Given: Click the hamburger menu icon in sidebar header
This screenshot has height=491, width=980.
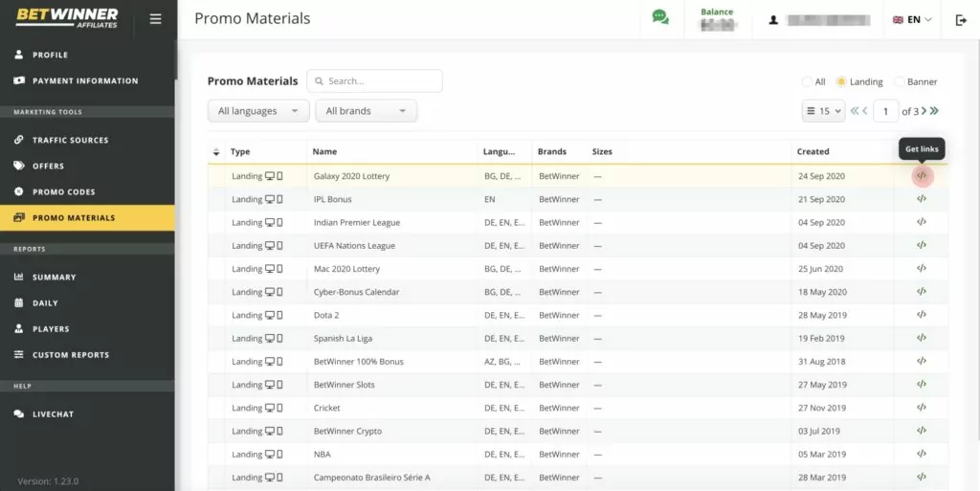Looking at the screenshot, I should [156, 19].
